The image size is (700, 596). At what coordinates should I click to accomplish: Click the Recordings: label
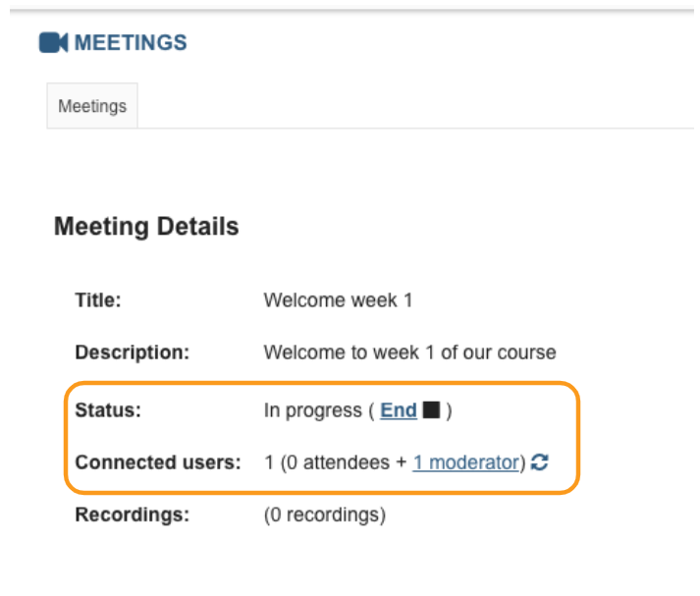pos(133,515)
